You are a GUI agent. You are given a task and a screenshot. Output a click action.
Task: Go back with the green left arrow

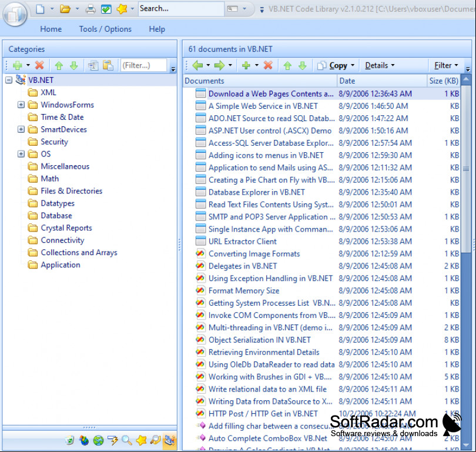point(197,65)
